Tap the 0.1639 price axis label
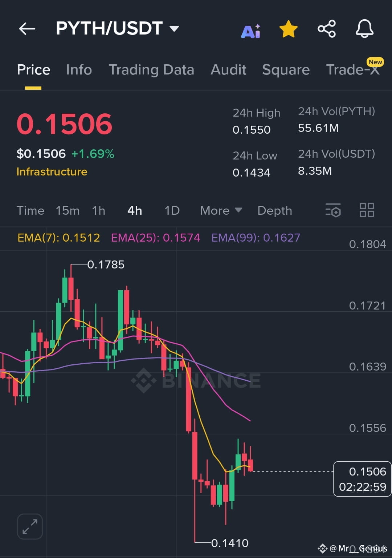Screen dimensions: 392x558 (x=367, y=367)
